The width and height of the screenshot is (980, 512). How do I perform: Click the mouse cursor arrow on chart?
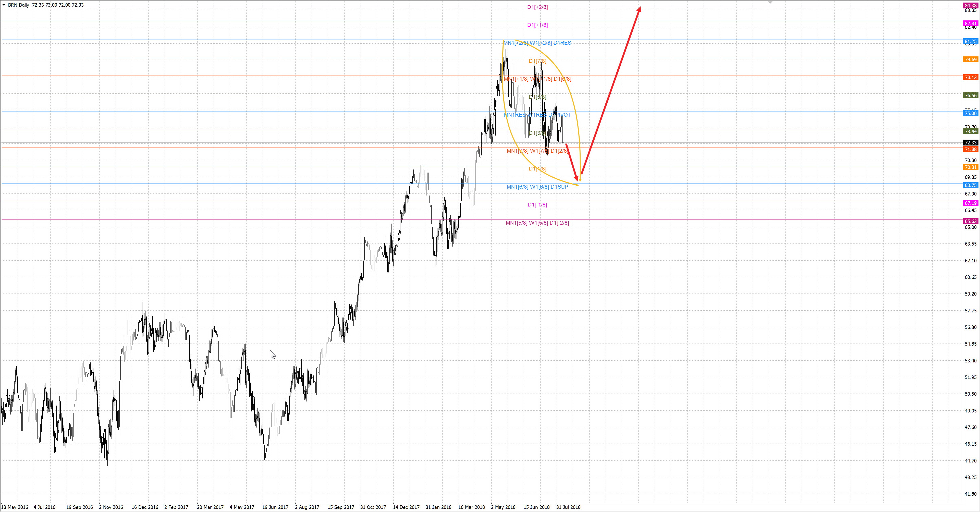coord(272,355)
